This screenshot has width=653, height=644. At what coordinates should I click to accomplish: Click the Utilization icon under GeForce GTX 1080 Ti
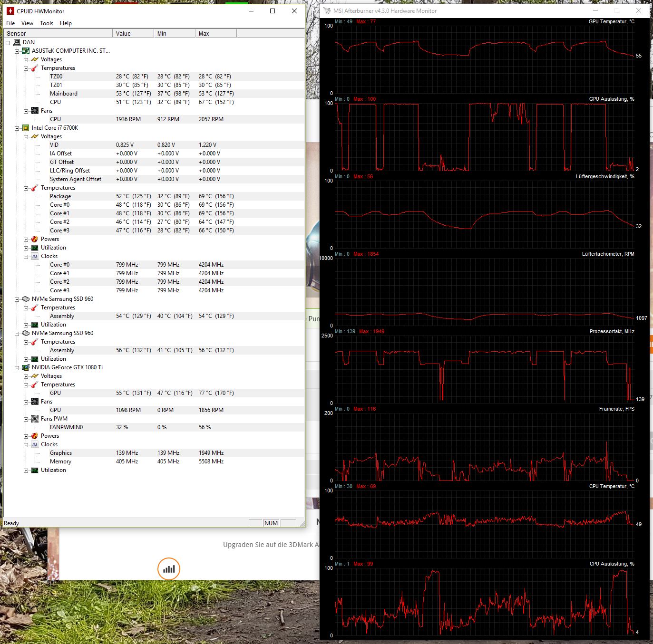[35, 470]
